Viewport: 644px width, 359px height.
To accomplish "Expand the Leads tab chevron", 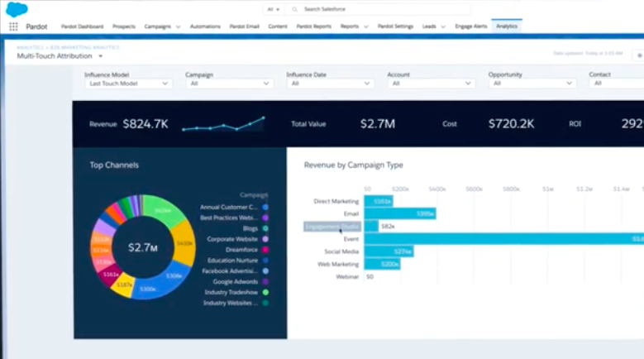I will 443,26.
